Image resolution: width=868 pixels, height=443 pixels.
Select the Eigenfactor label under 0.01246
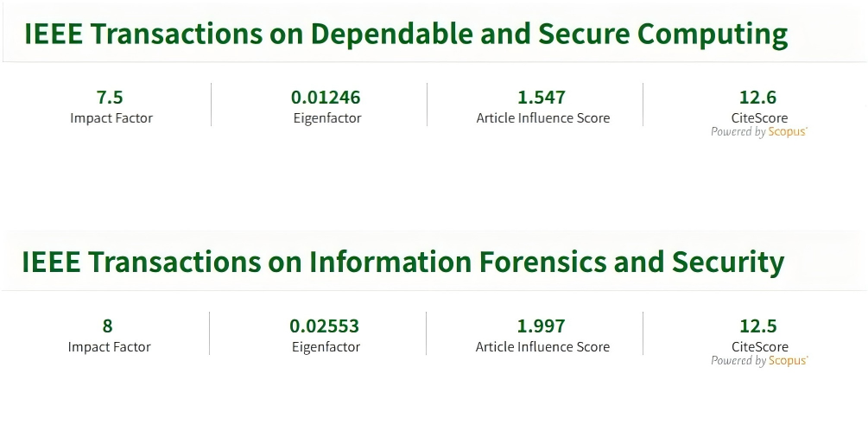point(327,118)
